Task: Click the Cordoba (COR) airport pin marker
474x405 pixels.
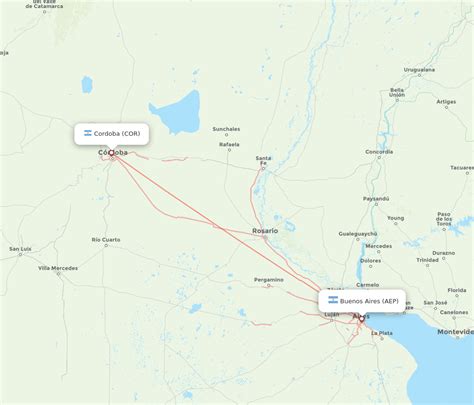Action: coord(111,153)
